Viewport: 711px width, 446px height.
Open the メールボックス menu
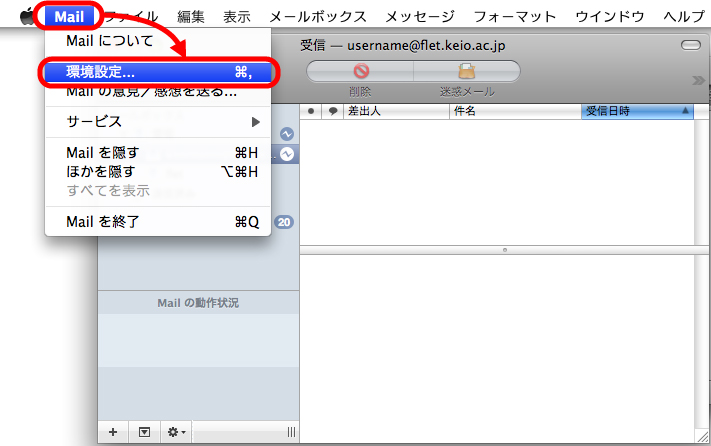318,17
